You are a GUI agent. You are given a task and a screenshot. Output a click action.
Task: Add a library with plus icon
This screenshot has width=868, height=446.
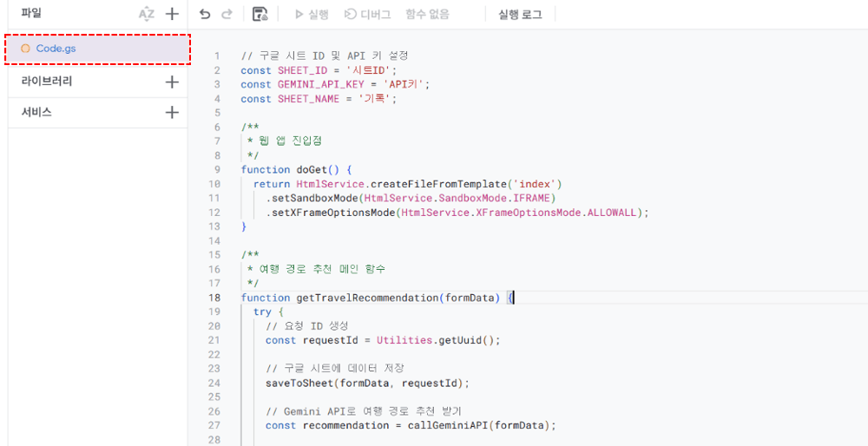[172, 82]
